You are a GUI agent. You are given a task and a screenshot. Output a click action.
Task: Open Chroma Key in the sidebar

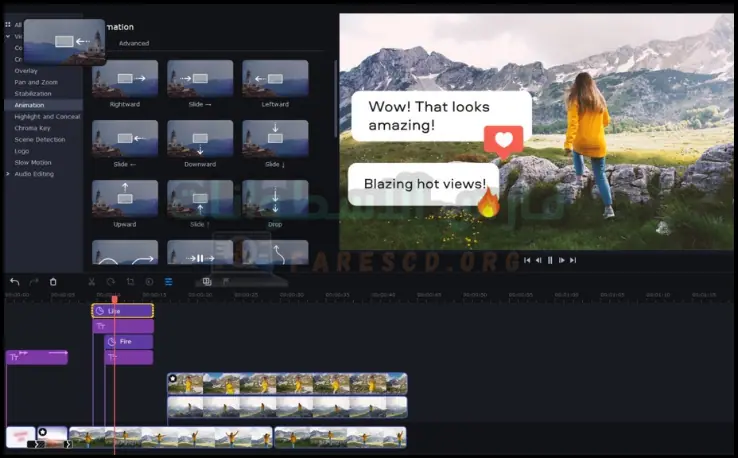point(34,128)
